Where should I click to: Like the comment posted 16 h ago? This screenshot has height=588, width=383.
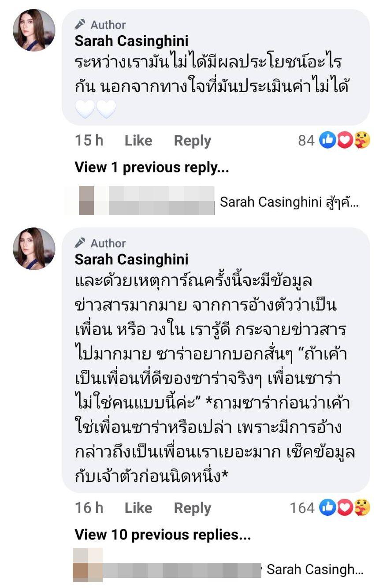pyautogui.click(x=138, y=508)
